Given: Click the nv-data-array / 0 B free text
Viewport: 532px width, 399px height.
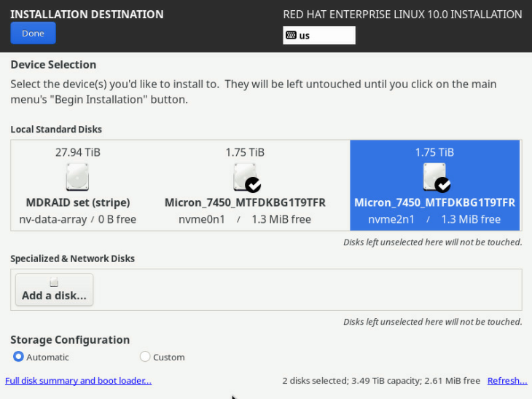Looking at the screenshot, I should pos(78,219).
